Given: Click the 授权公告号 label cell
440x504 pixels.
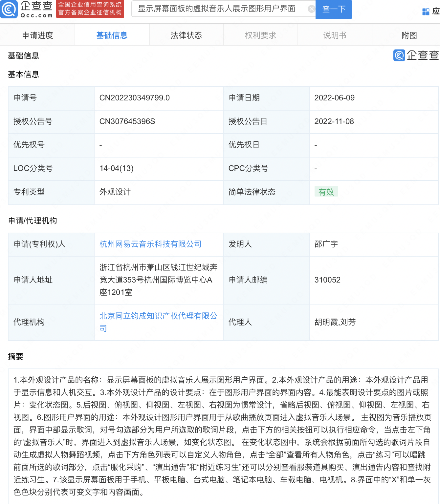Looking at the screenshot, I should [51, 121].
